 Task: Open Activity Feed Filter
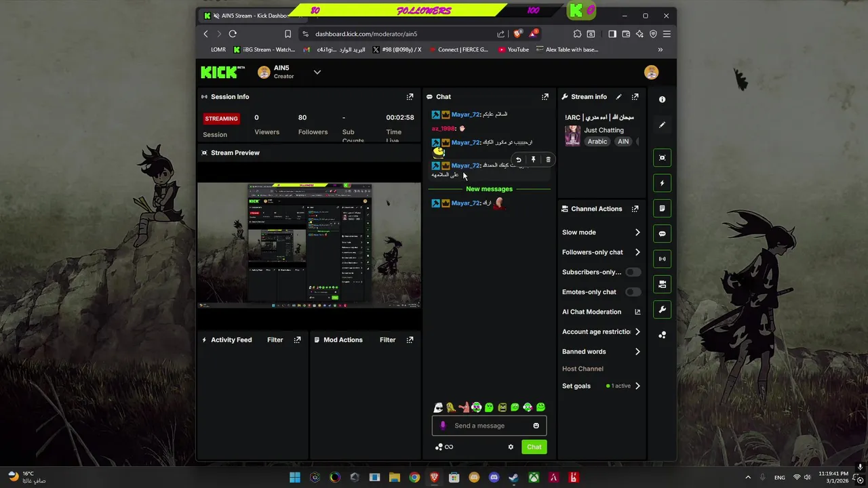[275, 340]
